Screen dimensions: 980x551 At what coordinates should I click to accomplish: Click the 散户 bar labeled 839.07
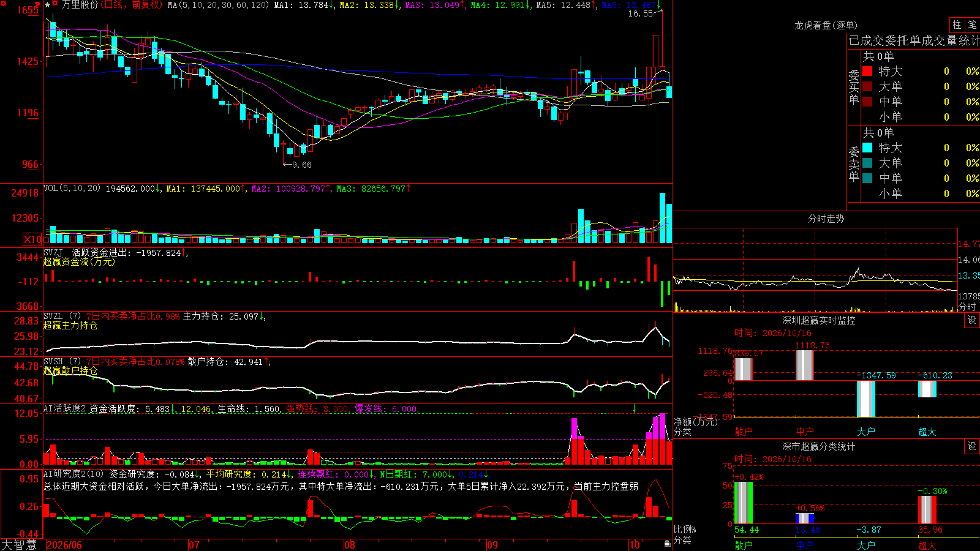click(744, 369)
